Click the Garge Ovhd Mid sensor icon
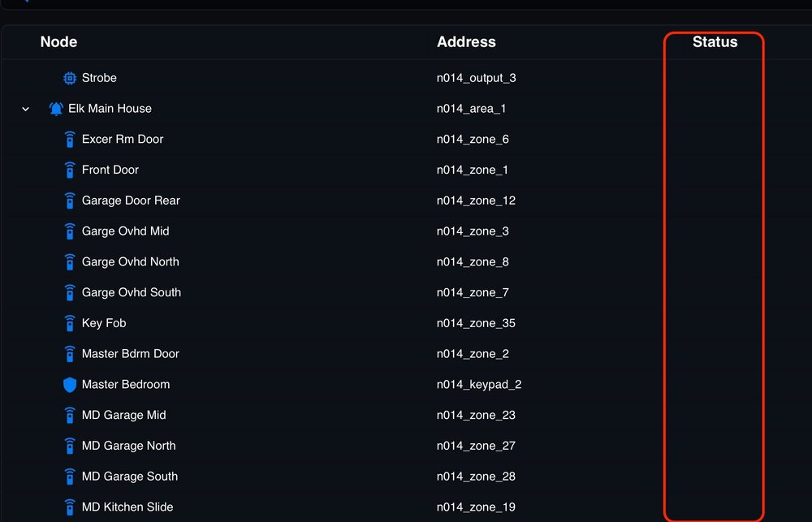812x522 pixels. [x=70, y=231]
